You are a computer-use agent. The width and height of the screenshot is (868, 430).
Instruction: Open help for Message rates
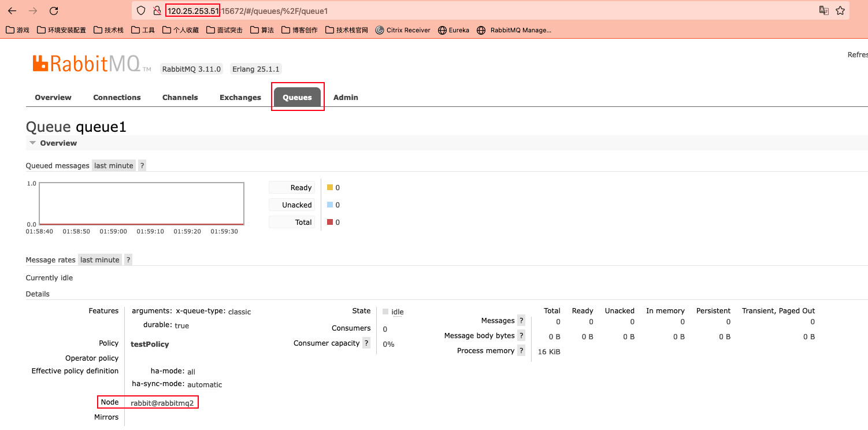coord(128,260)
